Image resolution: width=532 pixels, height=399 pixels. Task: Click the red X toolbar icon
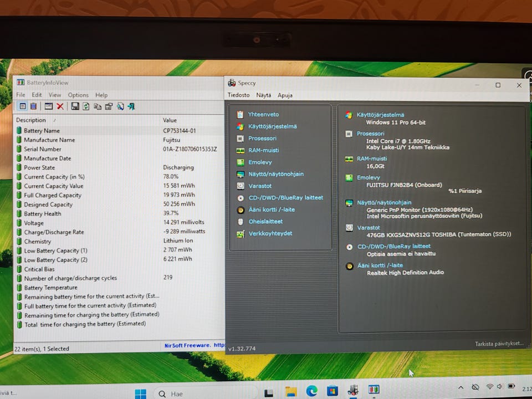pos(60,106)
